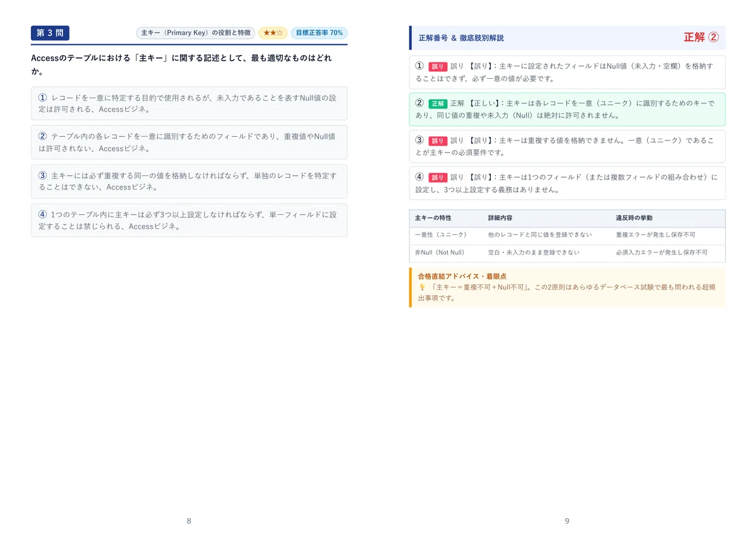Click the 主キー(Primary Key)の役割と特徴 topic tag
756x537 pixels.
click(195, 33)
